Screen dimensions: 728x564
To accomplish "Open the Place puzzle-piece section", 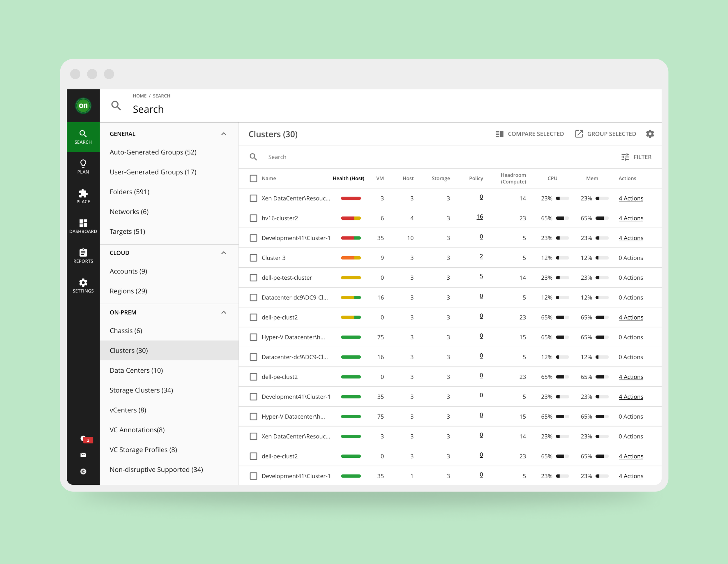I will 83,196.
